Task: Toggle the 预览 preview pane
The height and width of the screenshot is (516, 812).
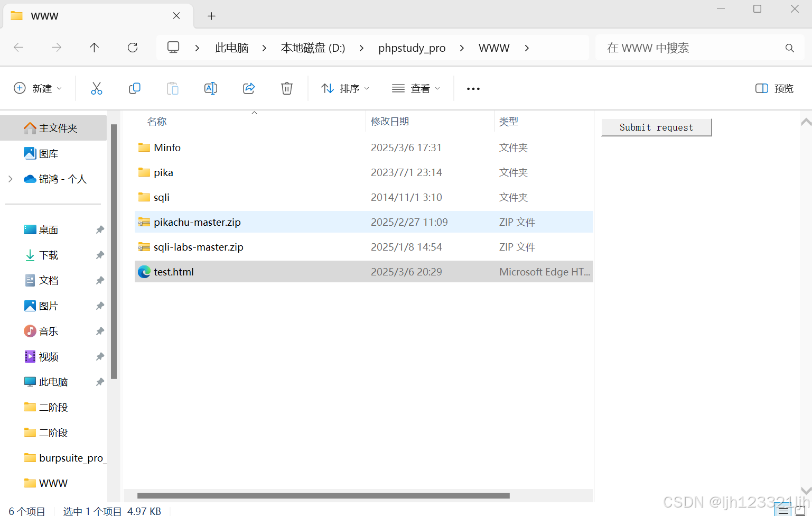Action: click(x=773, y=88)
